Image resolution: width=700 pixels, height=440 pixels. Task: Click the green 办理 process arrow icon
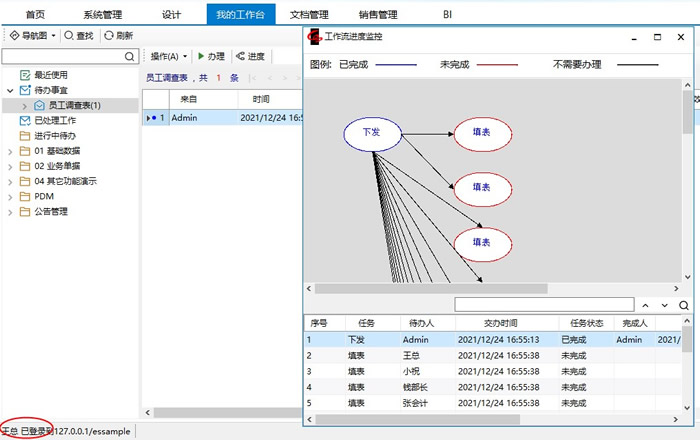(x=200, y=56)
